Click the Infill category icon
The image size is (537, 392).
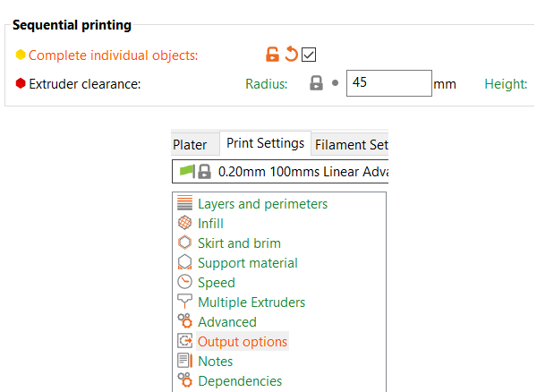tap(184, 223)
